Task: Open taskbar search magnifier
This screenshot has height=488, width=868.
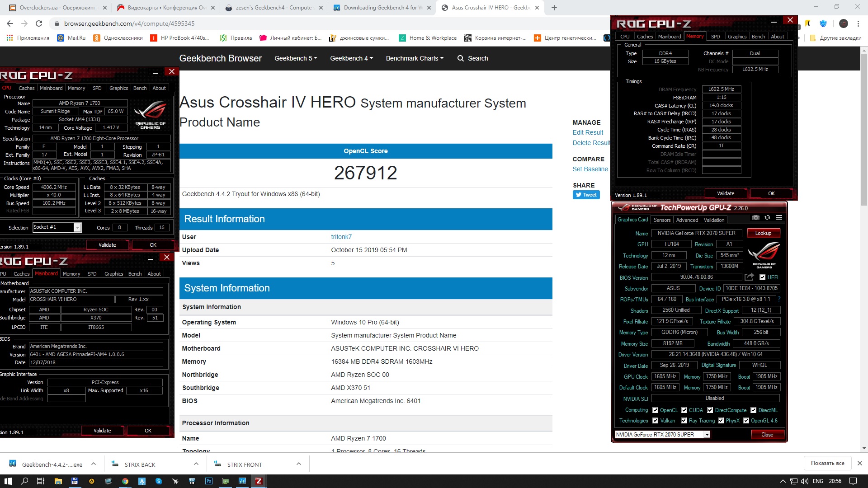Action: click(24, 481)
